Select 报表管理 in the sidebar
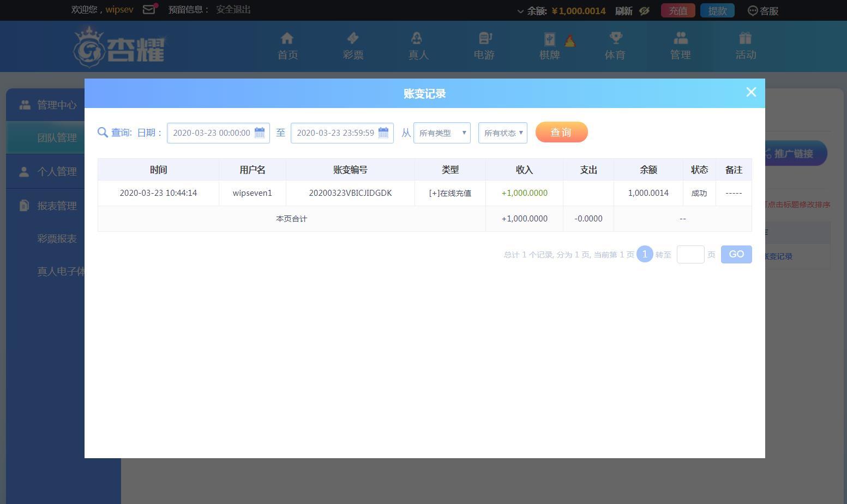The width and height of the screenshot is (847, 504). pyautogui.click(x=56, y=206)
